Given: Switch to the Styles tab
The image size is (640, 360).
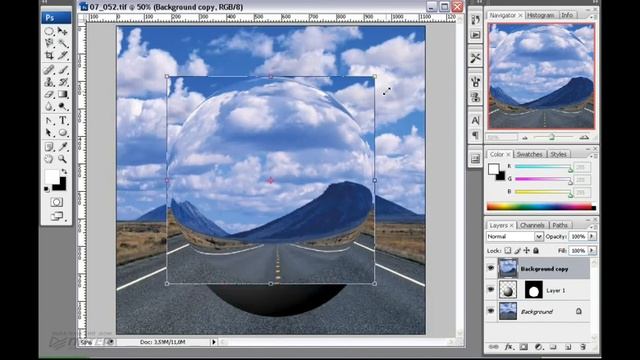Looking at the screenshot, I should 558,154.
